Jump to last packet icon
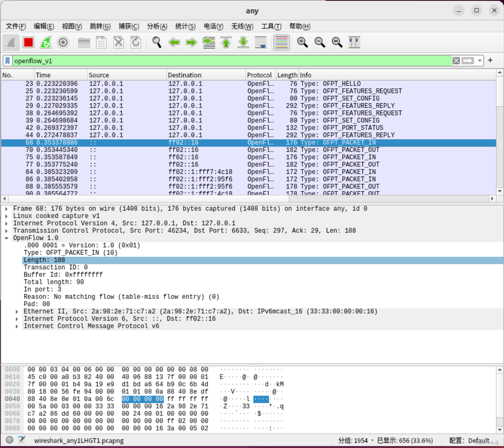Image resolution: width=504 pixels, height=448 pixels. (x=243, y=43)
